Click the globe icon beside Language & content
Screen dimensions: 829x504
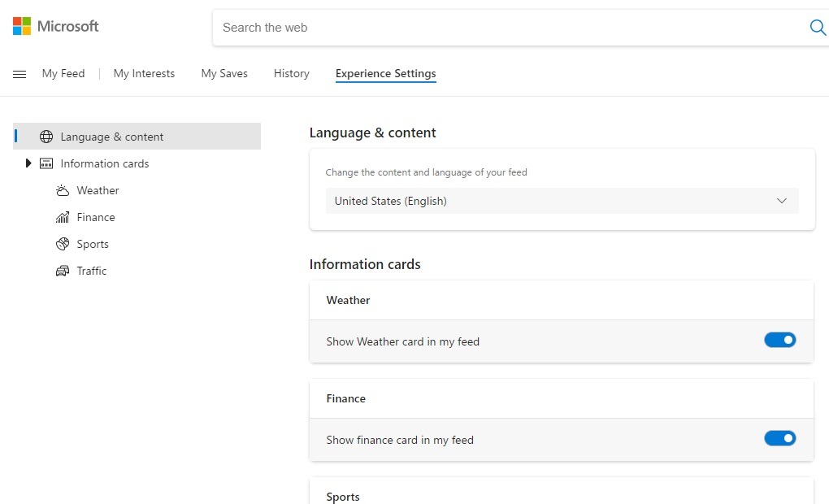pos(46,137)
